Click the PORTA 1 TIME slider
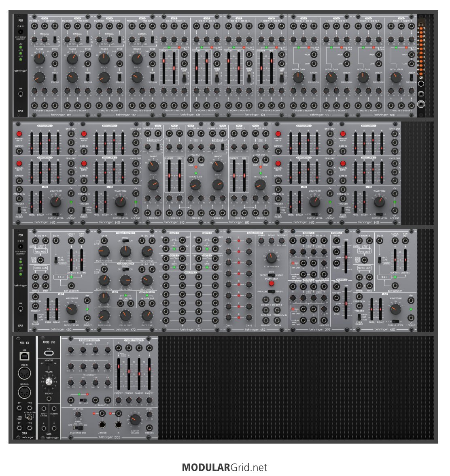The width and height of the screenshot is (450, 476). (x=346, y=257)
